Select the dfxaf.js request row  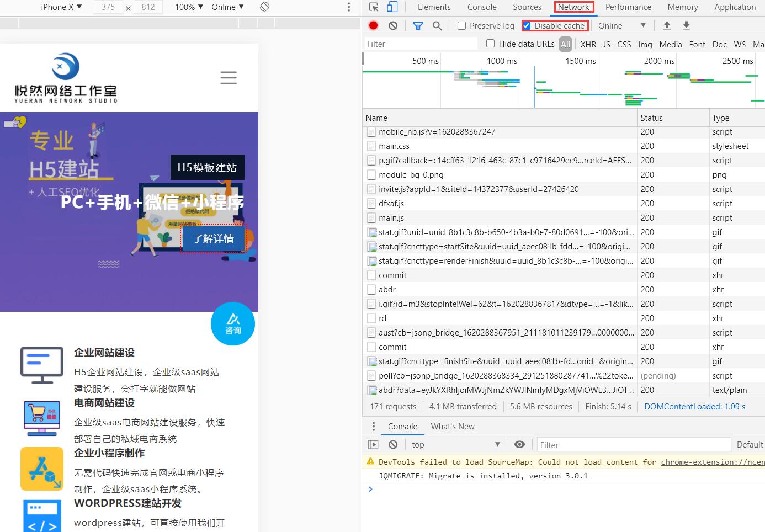[564, 204]
